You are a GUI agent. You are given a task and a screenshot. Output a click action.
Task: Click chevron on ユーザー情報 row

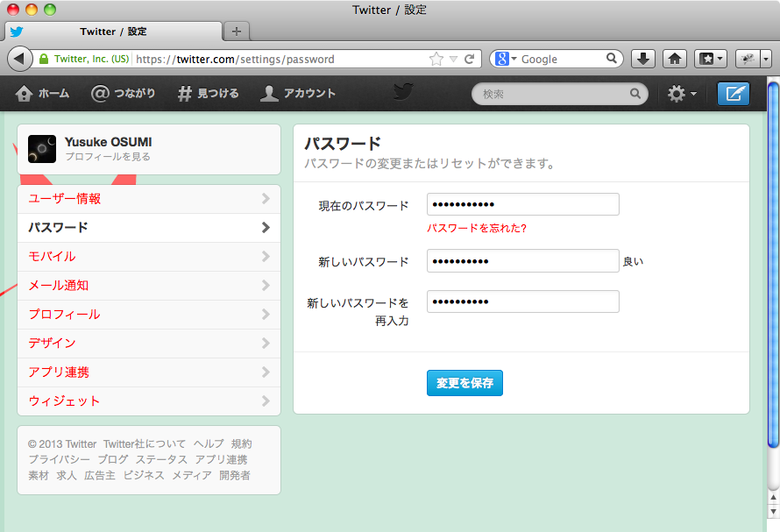tap(266, 199)
